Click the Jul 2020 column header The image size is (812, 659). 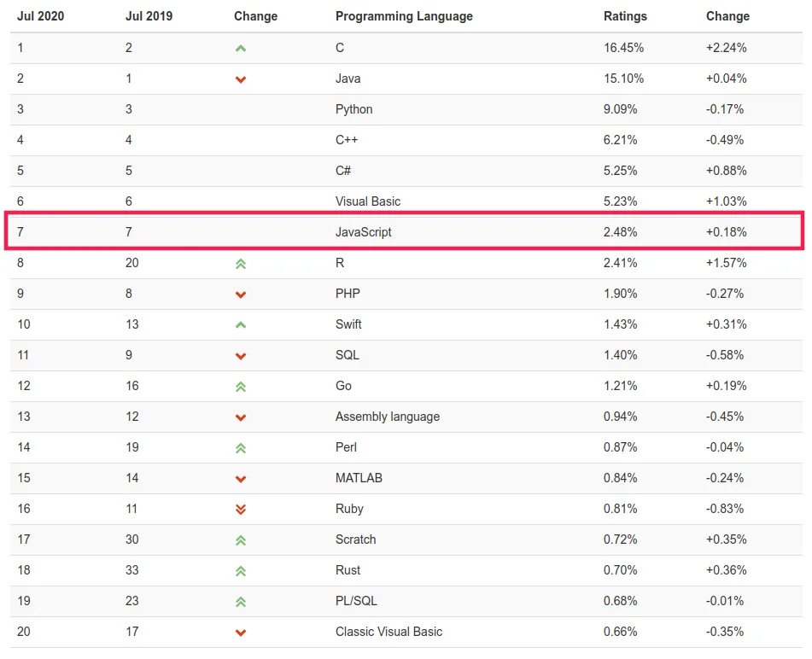40,16
